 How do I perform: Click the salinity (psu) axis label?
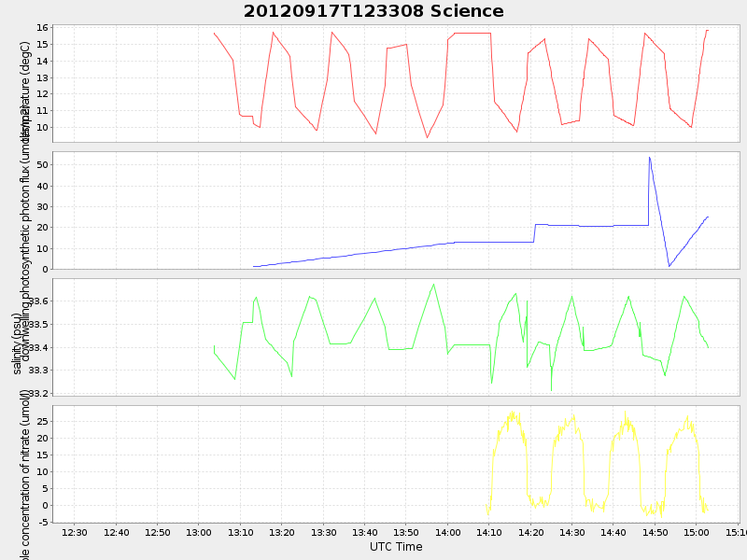[17, 343]
